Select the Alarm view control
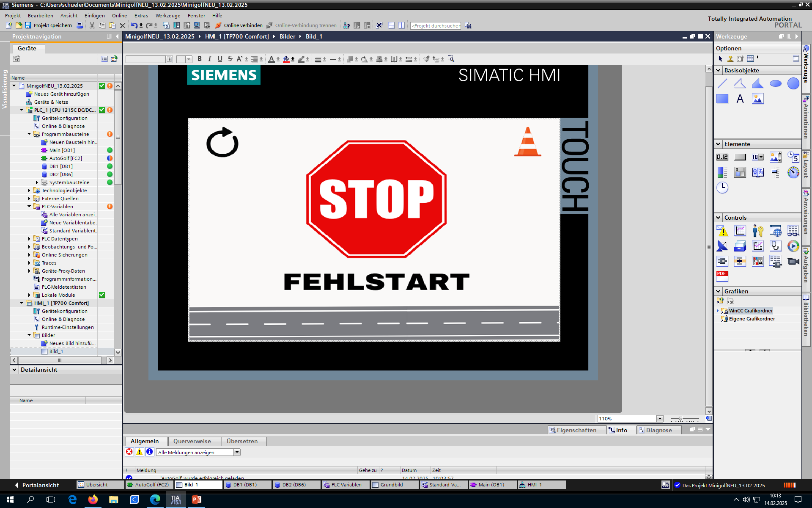This screenshot has width=812, height=508. pyautogui.click(x=722, y=231)
